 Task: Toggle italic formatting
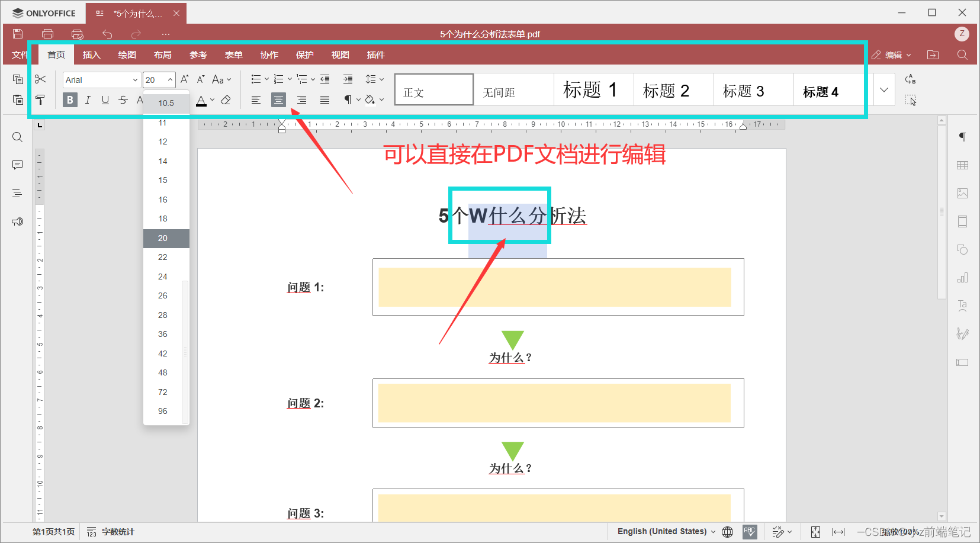point(88,100)
